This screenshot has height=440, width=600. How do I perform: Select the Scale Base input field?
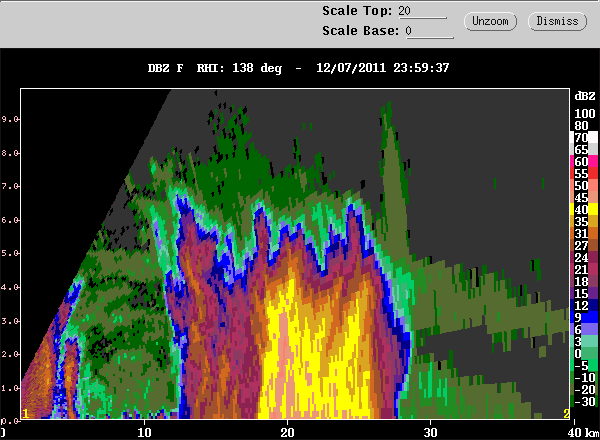tap(429, 31)
